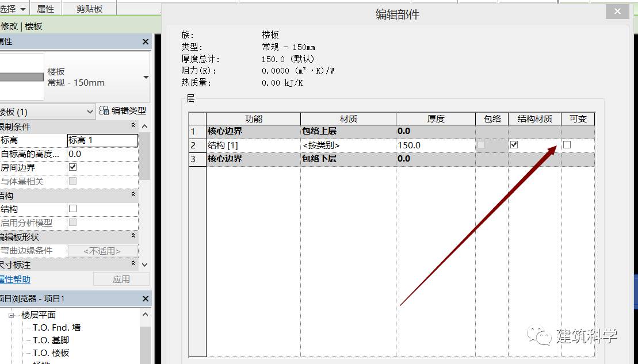Viewport: 638px width, 364px height.
Task: Click the 自标高的高度 value 0.0
Action: tap(102, 154)
